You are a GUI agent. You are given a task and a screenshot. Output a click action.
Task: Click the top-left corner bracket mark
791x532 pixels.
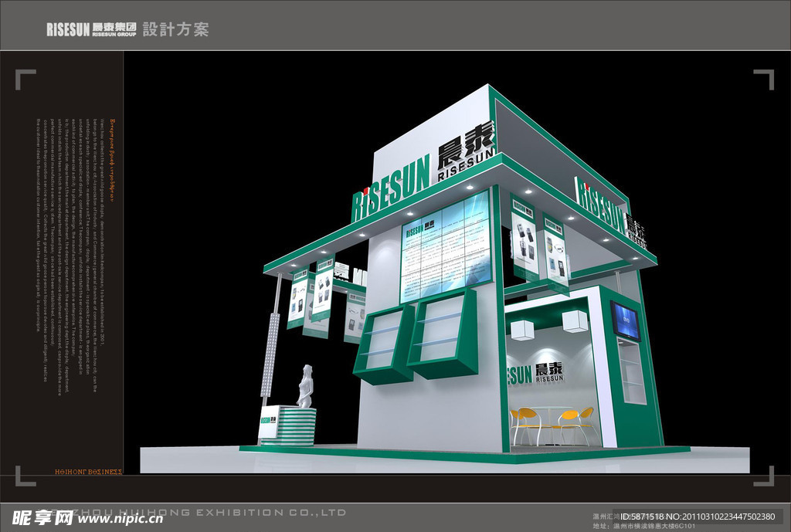(24, 78)
